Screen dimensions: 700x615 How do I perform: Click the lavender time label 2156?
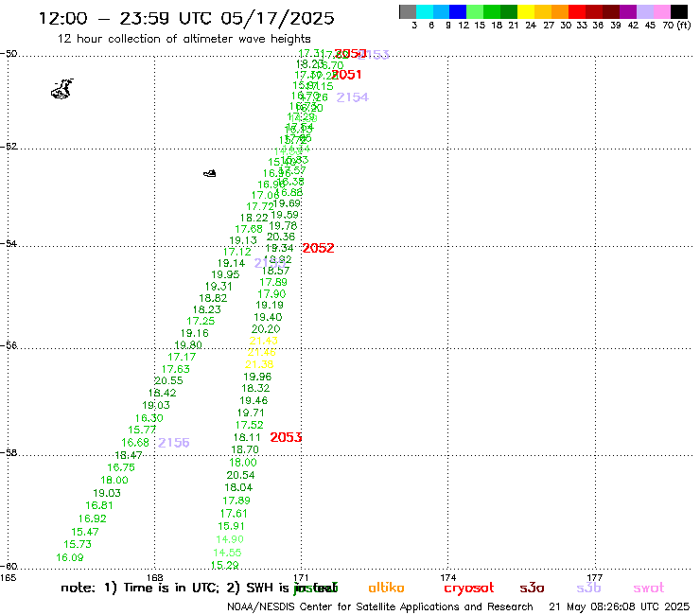click(174, 443)
